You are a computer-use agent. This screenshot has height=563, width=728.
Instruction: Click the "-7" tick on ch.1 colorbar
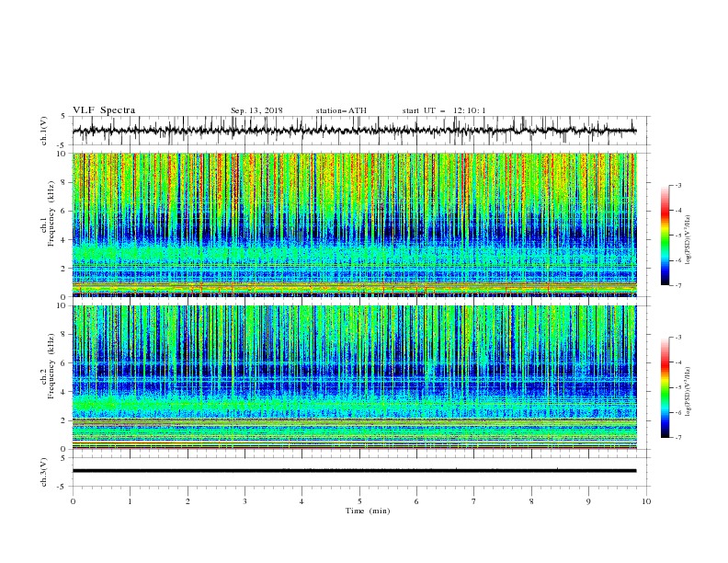point(677,285)
